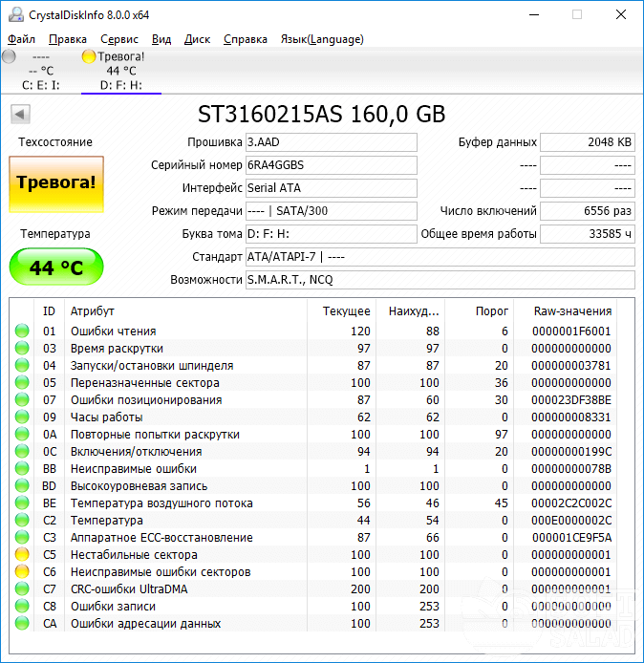Click the Буква тома field D: F: H:
Image resolution: width=644 pixels, height=663 pixels.
[332, 234]
